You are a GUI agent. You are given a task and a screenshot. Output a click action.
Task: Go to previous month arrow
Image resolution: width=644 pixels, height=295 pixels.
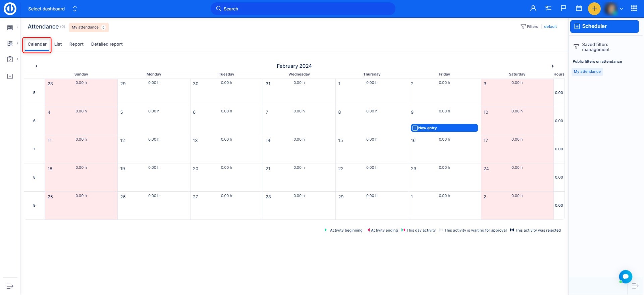click(x=36, y=66)
